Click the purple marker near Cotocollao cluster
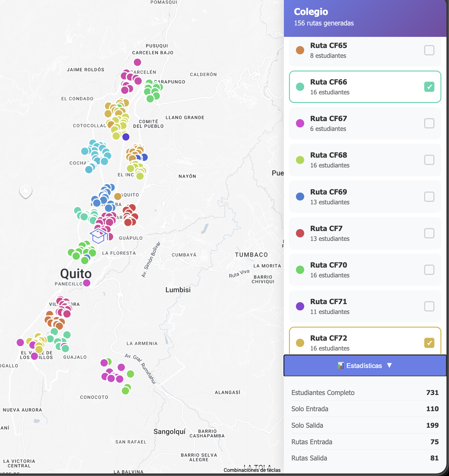Viewport: 449px width, 476px height. [x=126, y=137]
